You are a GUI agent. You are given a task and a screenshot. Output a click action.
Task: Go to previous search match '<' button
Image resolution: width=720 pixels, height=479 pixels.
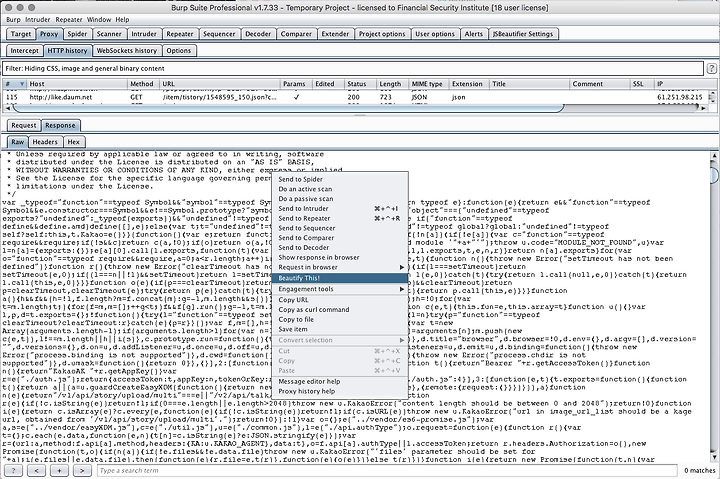[36, 470]
